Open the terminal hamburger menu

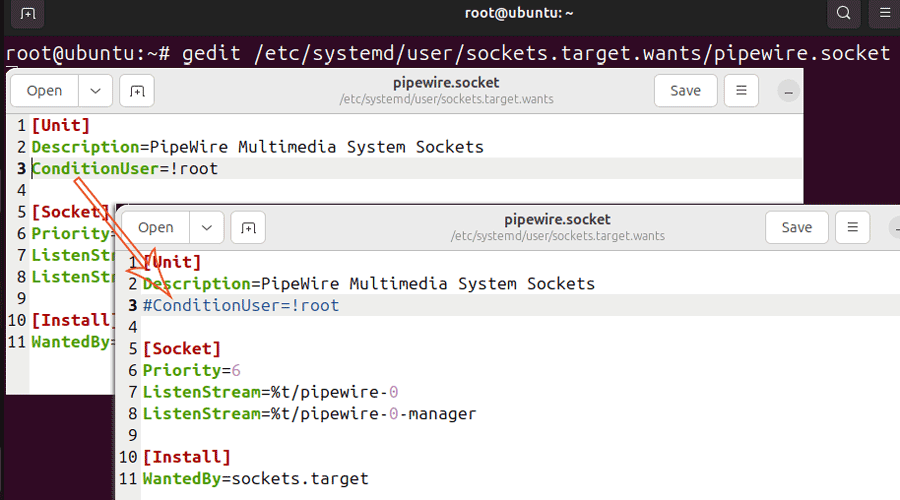click(x=885, y=13)
